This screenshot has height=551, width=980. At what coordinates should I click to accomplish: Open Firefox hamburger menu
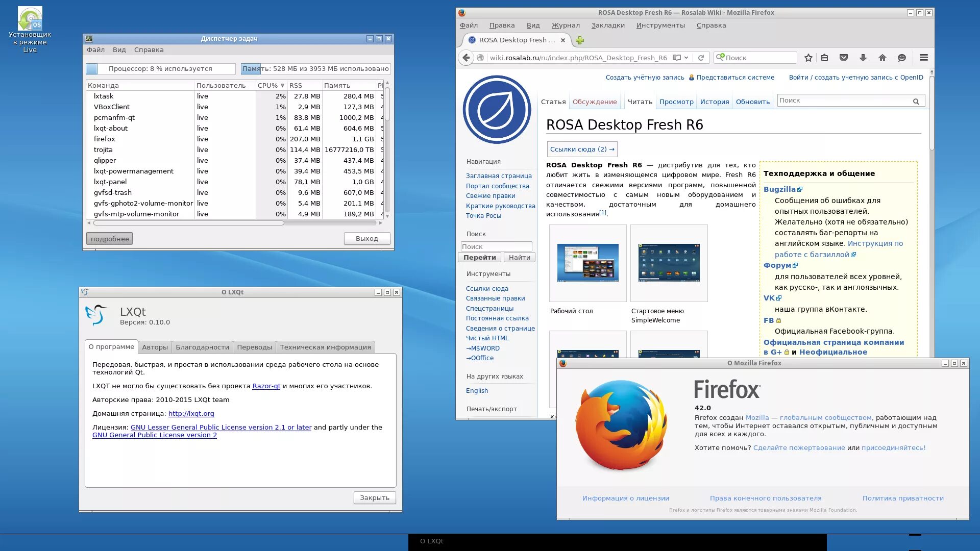(923, 58)
